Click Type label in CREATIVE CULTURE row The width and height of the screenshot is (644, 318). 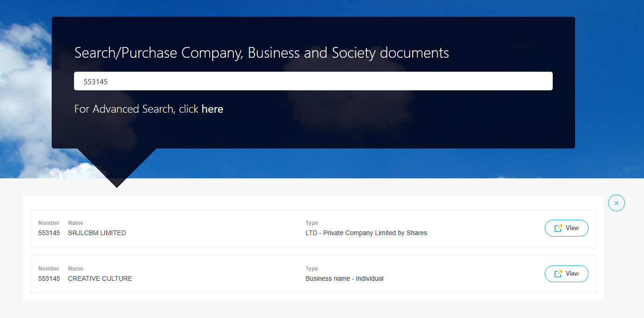coord(312,269)
